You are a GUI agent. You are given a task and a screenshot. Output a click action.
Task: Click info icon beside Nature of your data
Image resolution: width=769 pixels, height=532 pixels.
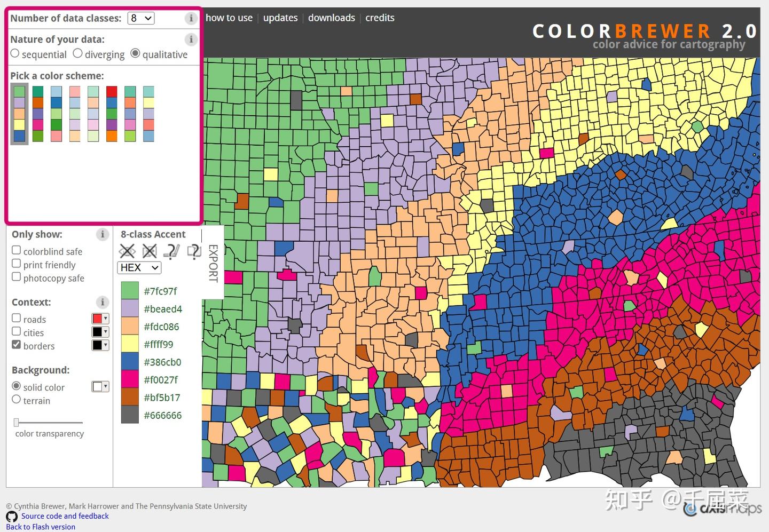[191, 39]
